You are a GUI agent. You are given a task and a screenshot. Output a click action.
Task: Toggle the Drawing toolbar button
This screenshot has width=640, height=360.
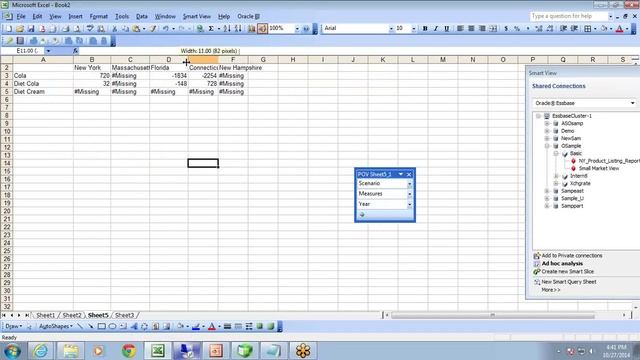coord(262,29)
